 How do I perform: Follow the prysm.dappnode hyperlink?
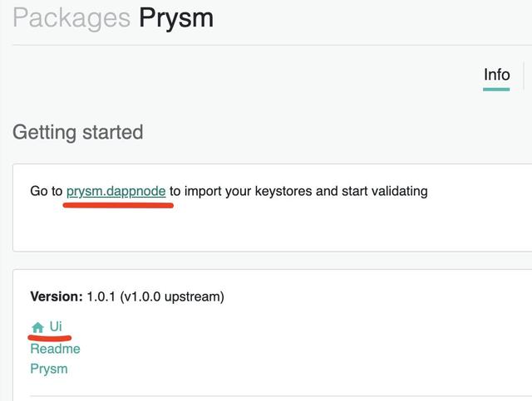coord(116,191)
